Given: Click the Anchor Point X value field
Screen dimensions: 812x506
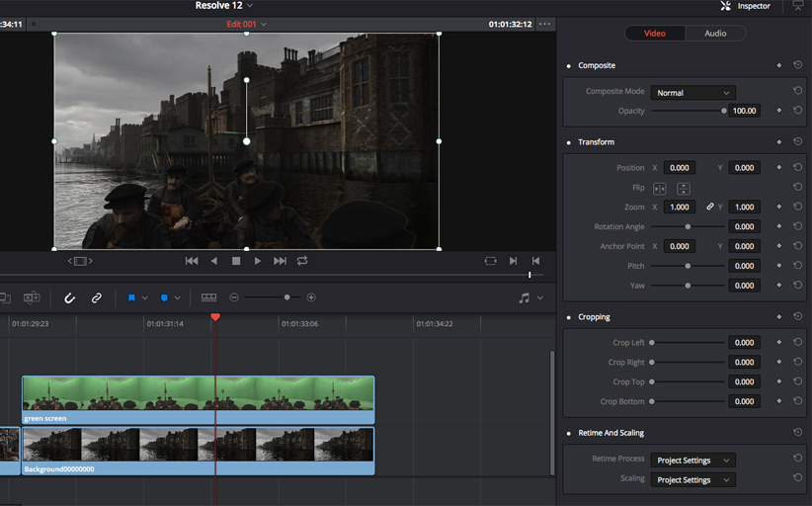Looking at the screenshot, I should [x=680, y=246].
